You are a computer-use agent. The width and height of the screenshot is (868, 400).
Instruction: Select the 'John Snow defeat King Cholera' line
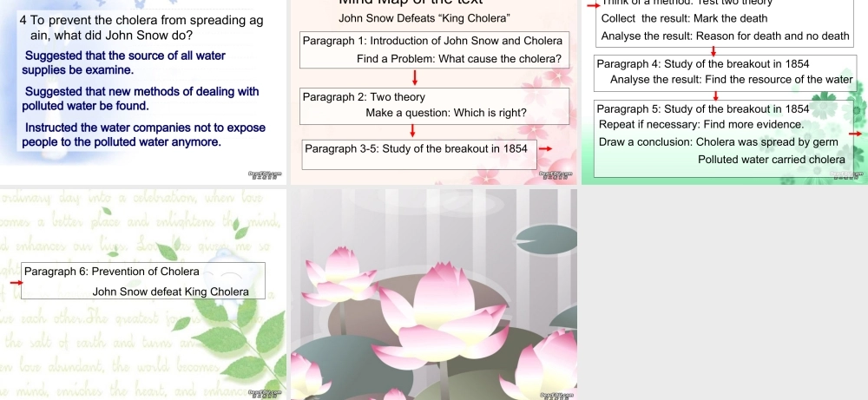(x=170, y=292)
